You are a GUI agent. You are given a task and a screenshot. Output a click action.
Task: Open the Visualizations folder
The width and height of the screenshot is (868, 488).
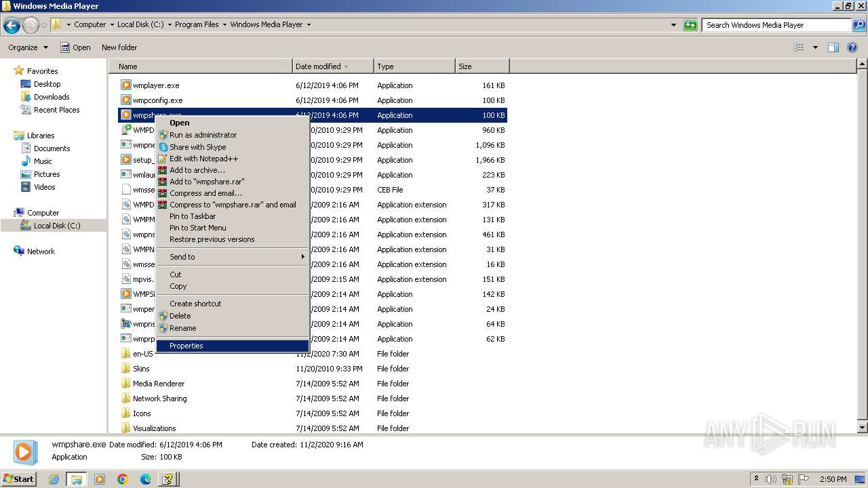click(155, 428)
